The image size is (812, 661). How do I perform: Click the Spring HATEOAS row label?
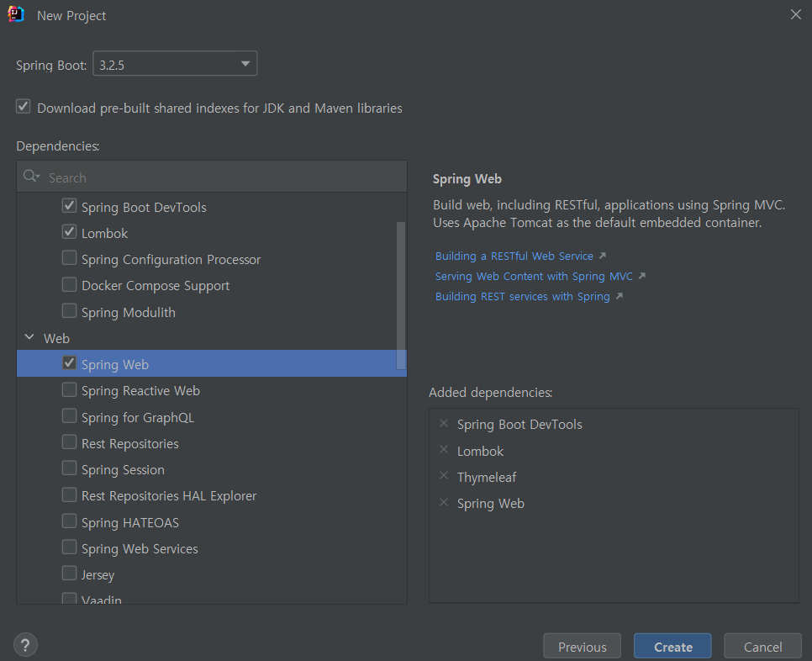(x=130, y=523)
